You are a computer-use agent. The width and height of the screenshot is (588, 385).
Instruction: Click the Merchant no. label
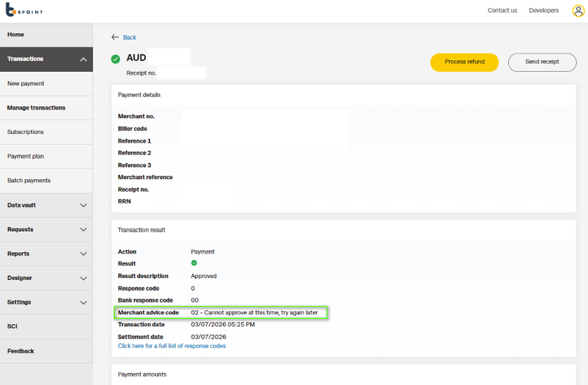[x=136, y=116]
